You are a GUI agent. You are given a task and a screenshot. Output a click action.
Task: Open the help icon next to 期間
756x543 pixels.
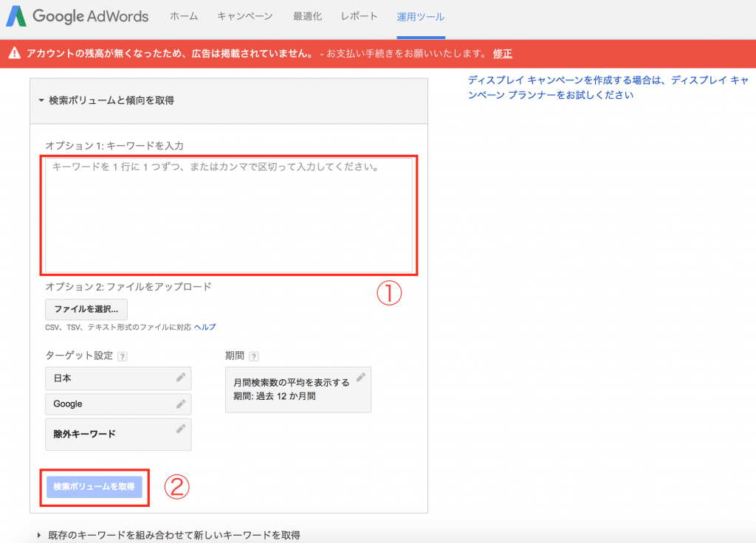point(253,356)
